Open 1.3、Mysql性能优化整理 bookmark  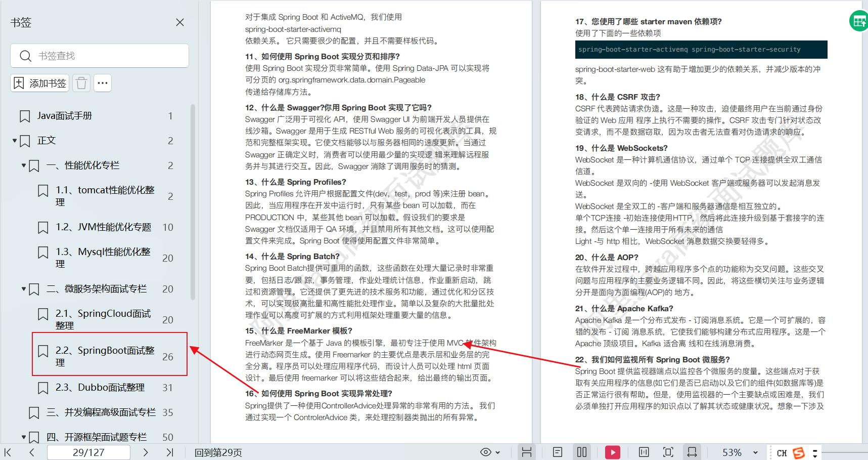pyautogui.click(x=103, y=258)
